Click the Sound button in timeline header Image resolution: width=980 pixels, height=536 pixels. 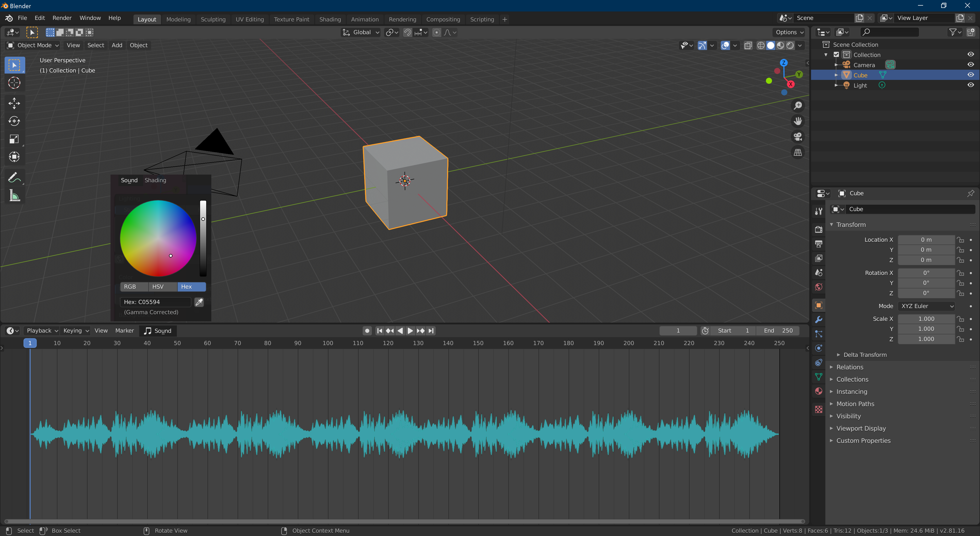point(158,331)
